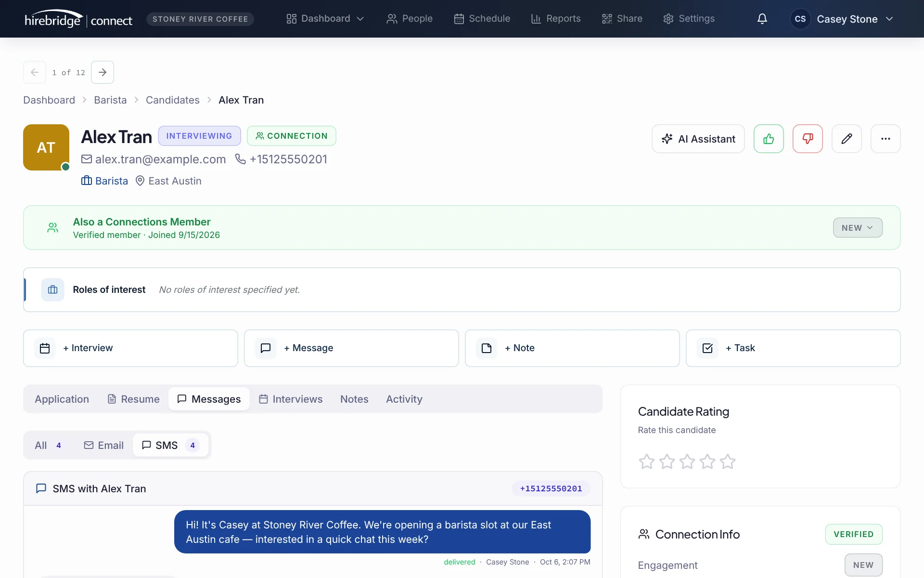Open the AI Assistant
This screenshot has height=578, width=924.
[x=698, y=139]
